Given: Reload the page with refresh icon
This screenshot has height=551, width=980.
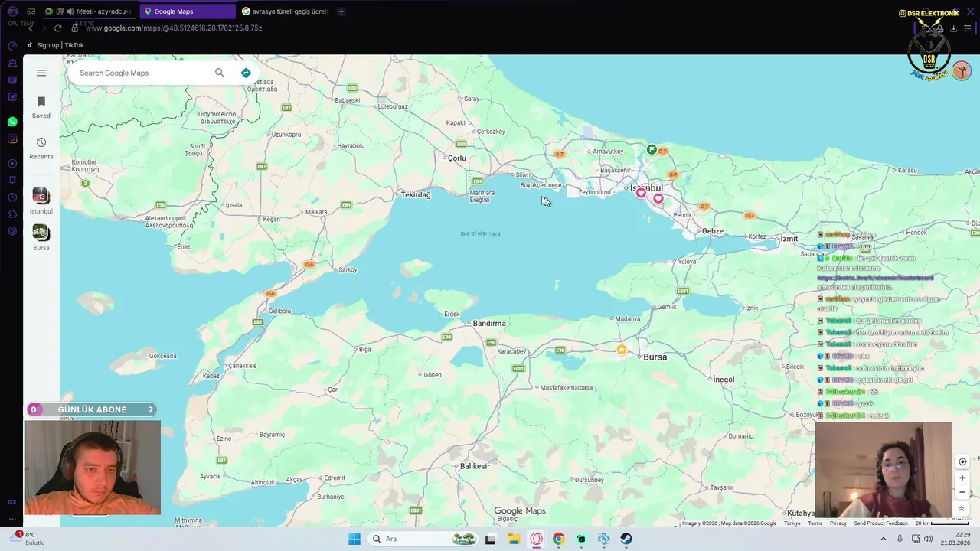Looking at the screenshot, I should point(57,28).
